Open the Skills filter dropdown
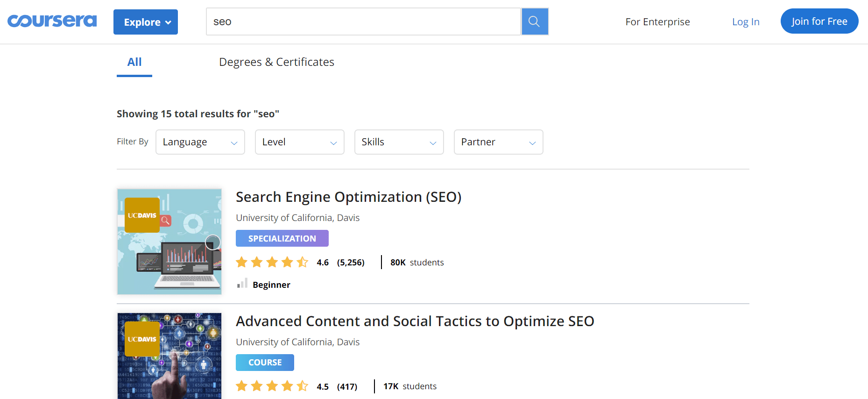The width and height of the screenshot is (868, 399). click(x=399, y=142)
